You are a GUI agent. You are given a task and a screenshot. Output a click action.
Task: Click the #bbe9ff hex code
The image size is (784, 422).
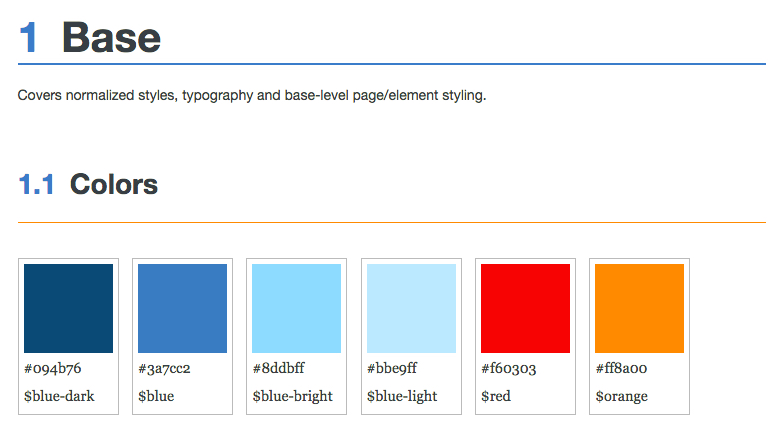pyautogui.click(x=392, y=368)
